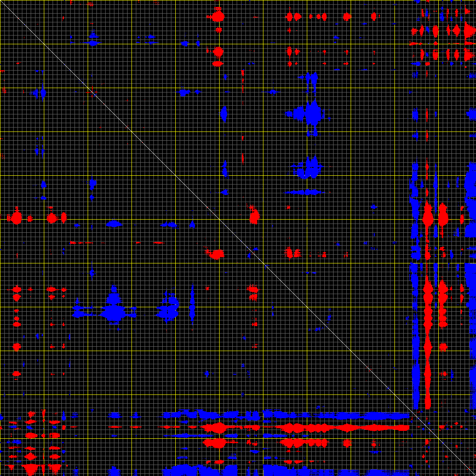Click the largest blue blob in the upper half
This screenshot has height=476, width=476.
[313, 113]
